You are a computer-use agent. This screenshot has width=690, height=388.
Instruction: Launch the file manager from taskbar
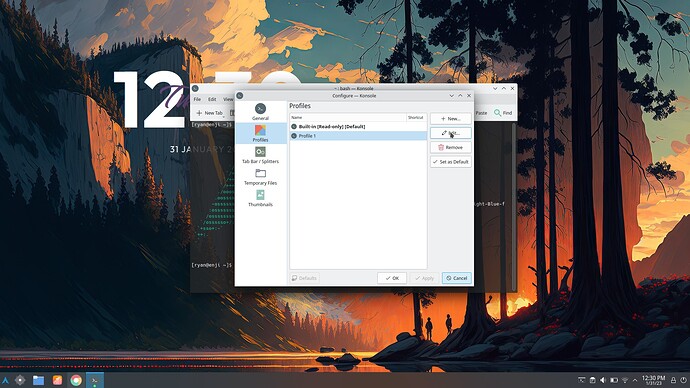click(39, 381)
